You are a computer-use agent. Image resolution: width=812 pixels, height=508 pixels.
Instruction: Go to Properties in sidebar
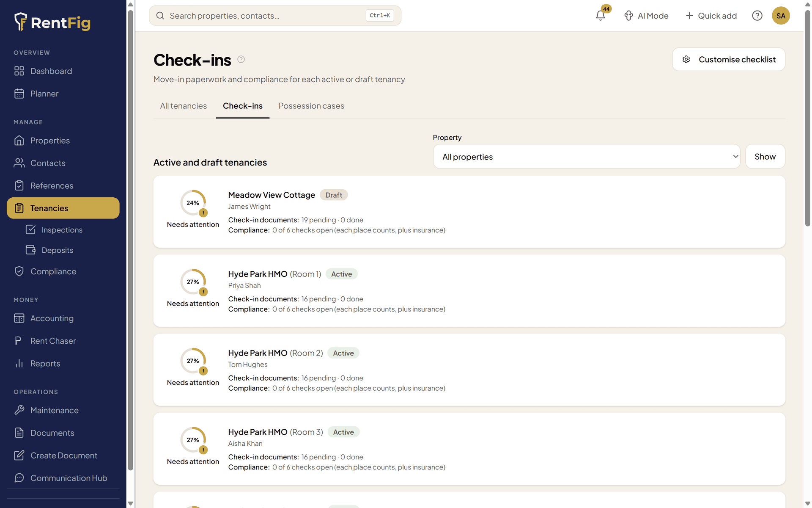tap(63, 141)
